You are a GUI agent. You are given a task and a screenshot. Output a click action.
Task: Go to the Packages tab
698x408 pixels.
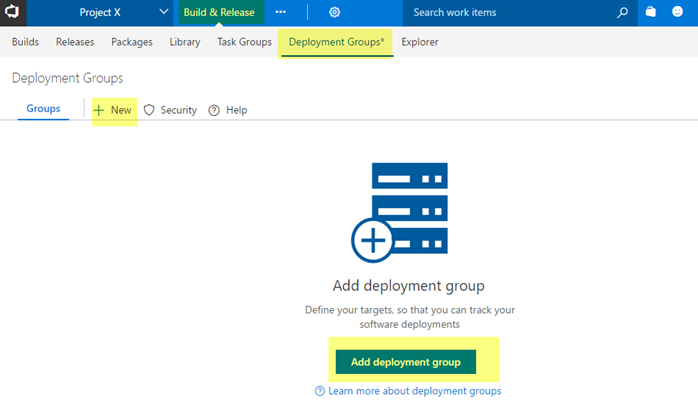click(132, 42)
